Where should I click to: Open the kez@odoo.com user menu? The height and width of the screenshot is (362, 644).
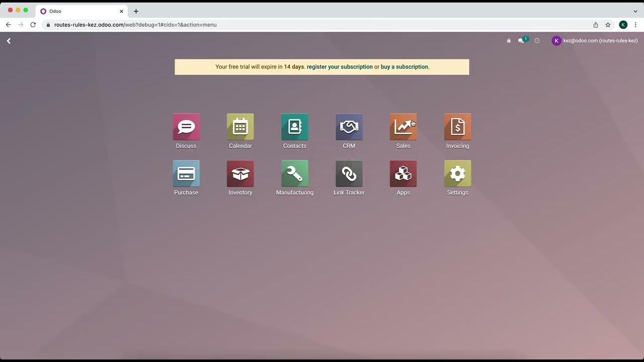click(x=595, y=41)
